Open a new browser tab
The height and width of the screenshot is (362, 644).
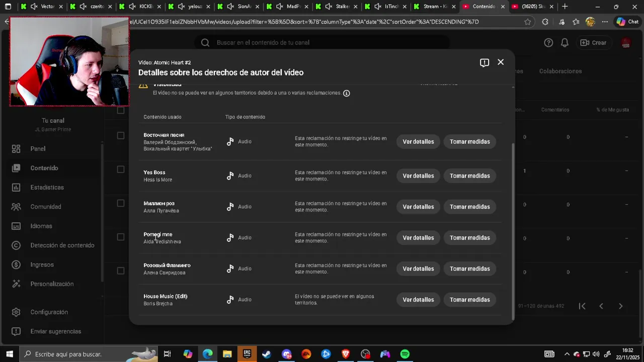[565, 7]
